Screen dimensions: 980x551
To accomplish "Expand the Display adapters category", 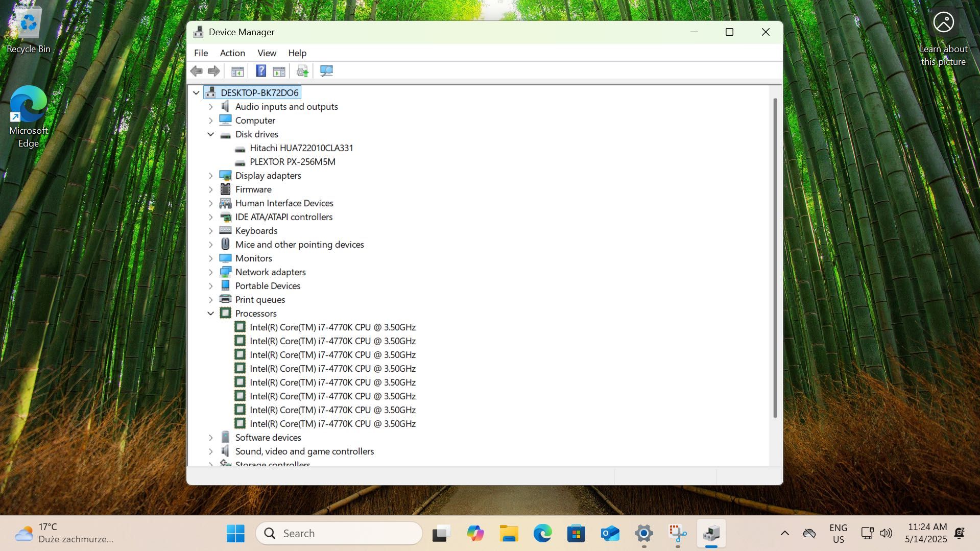I will pyautogui.click(x=210, y=176).
